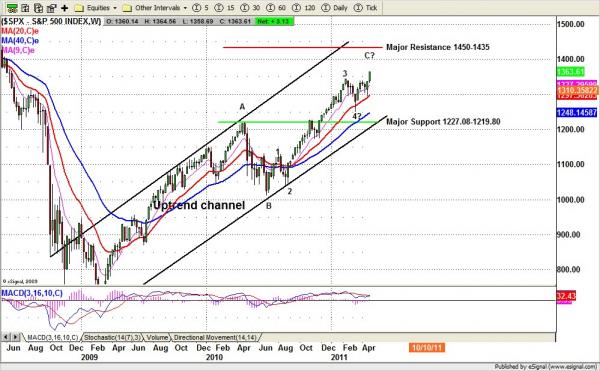Click the MA(20,C)e study label

(20, 31)
